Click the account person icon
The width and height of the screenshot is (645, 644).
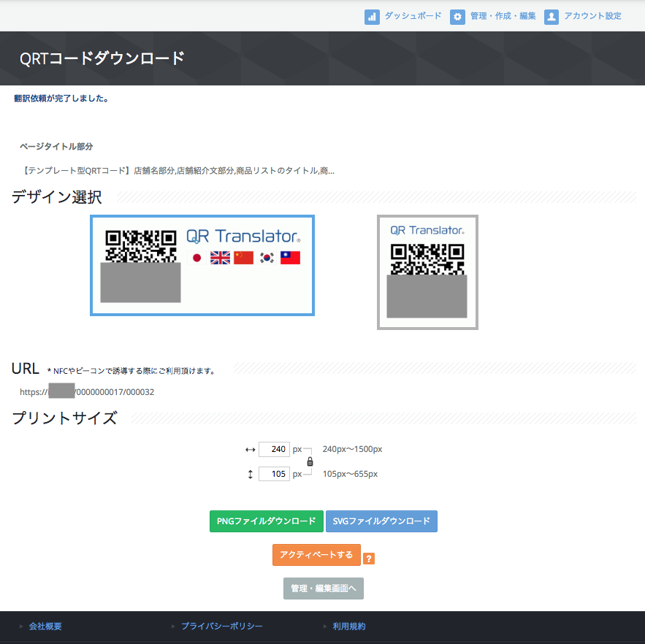(552, 17)
